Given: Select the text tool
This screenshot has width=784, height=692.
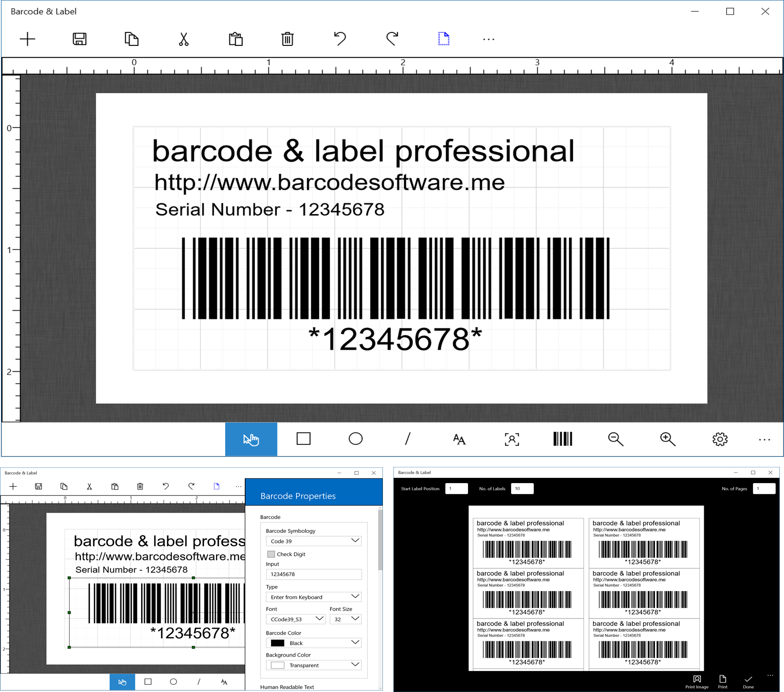Looking at the screenshot, I should pos(459,439).
